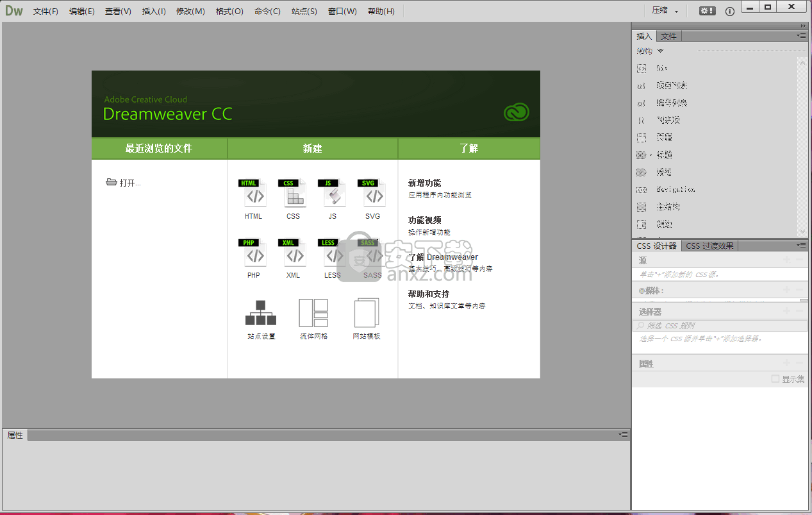Create a new SVG file

(372, 199)
